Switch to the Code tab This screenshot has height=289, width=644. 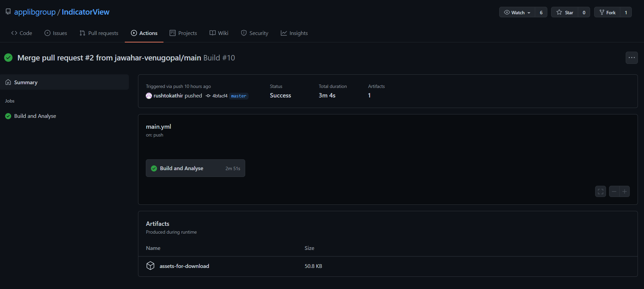(x=22, y=33)
